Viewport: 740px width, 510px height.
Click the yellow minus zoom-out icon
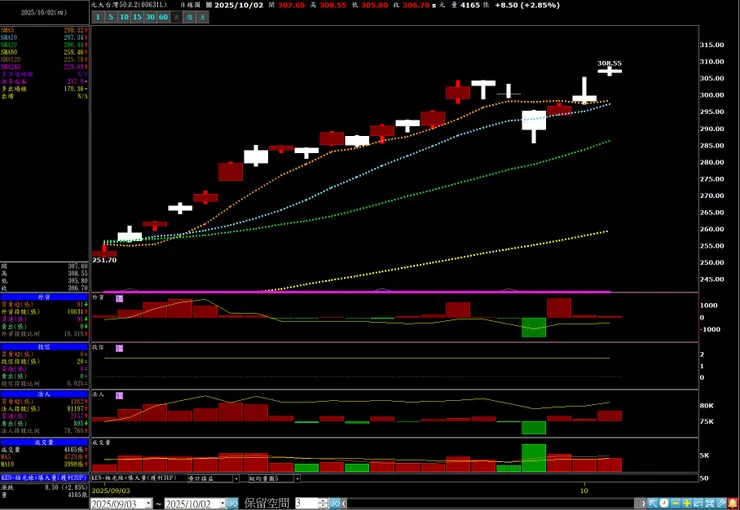(x=675, y=503)
